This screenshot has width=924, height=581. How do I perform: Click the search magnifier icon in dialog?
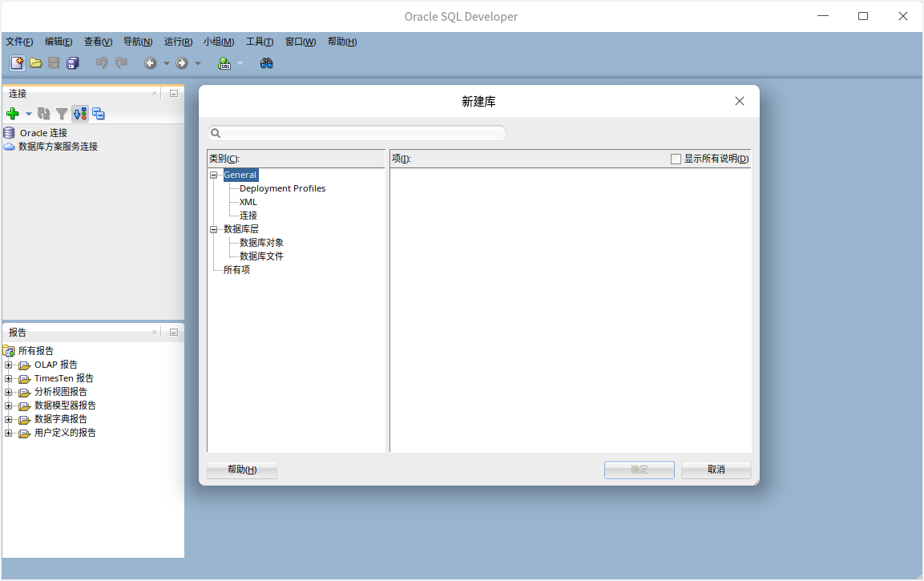(x=216, y=133)
